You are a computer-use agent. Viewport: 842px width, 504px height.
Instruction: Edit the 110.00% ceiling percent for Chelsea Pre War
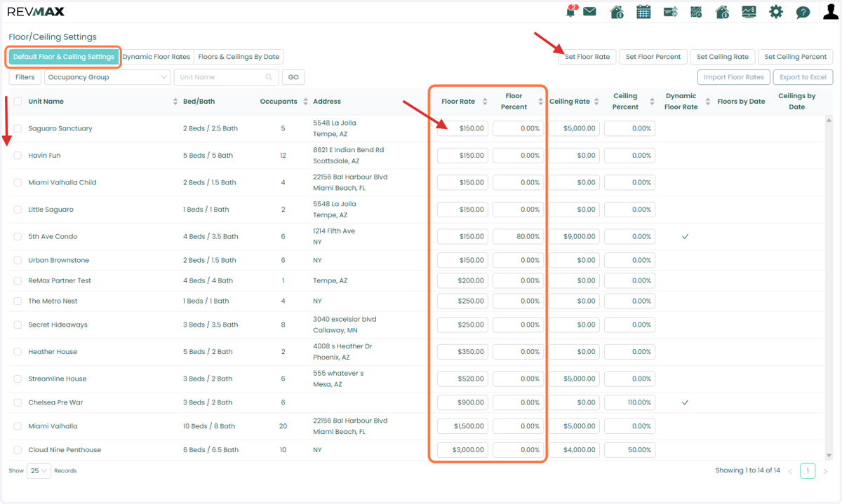(x=630, y=402)
